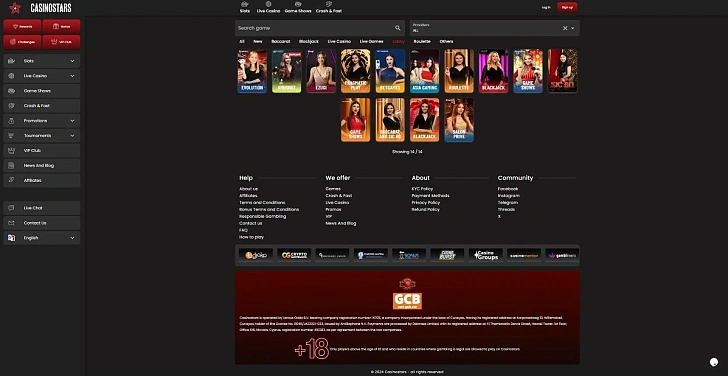
Task: Clear the Providers selection with the X
Action: (565, 28)
